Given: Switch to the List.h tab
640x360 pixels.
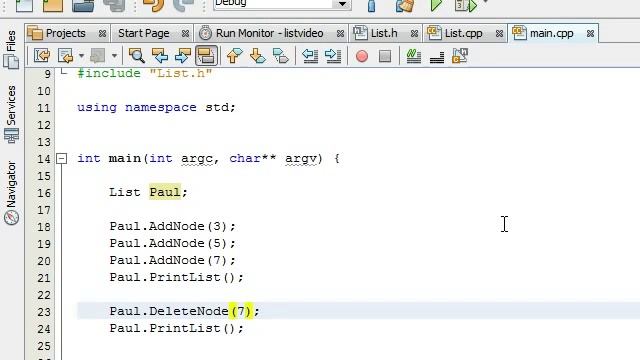Looking at the screenshot, I should click(x=384, y=33).
